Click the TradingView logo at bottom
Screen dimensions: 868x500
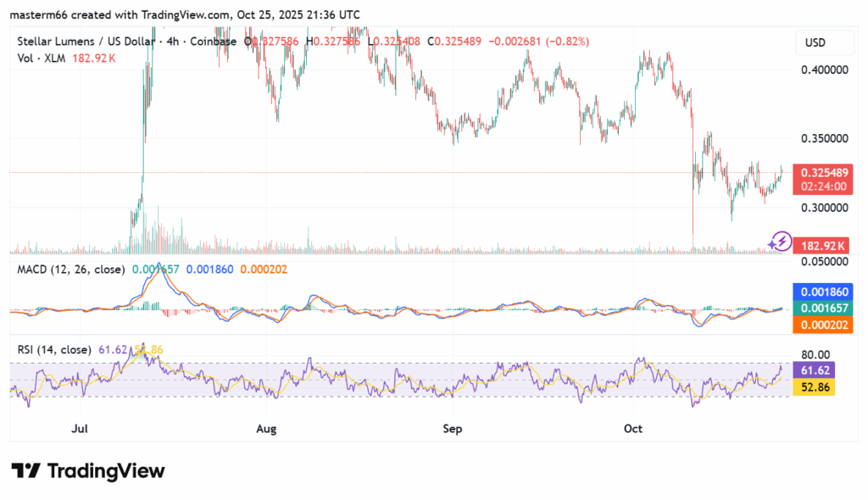[87, 471]
